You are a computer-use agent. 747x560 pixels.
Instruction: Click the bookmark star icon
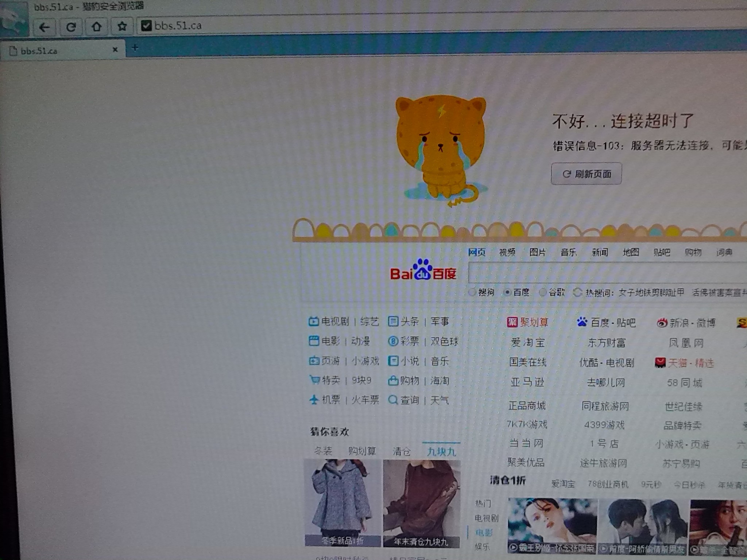(x=122, y=26)
